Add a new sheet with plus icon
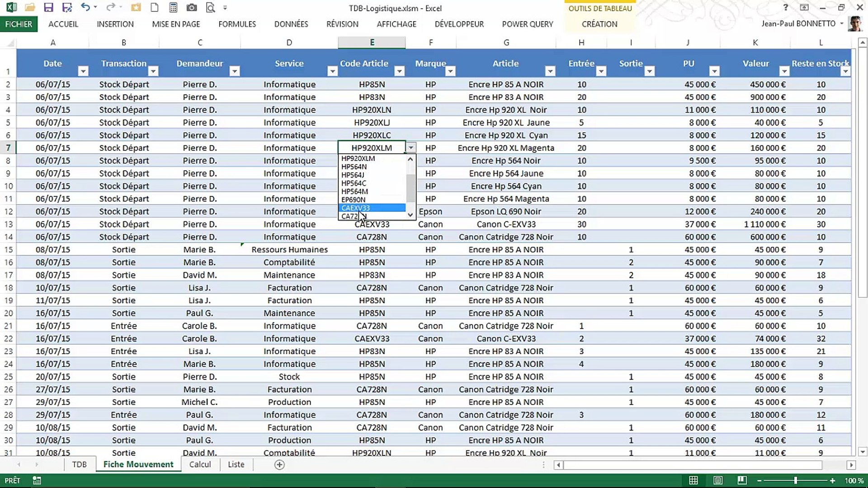The width and height of the screenshot is (868, 488). coord(279,465)
